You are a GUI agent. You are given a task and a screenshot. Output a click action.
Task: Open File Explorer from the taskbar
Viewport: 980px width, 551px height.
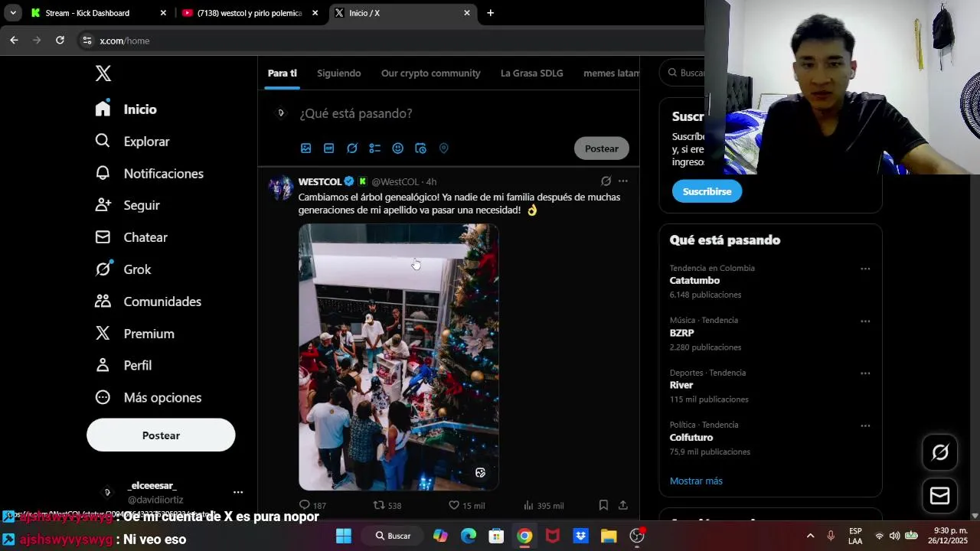[609, 536]
